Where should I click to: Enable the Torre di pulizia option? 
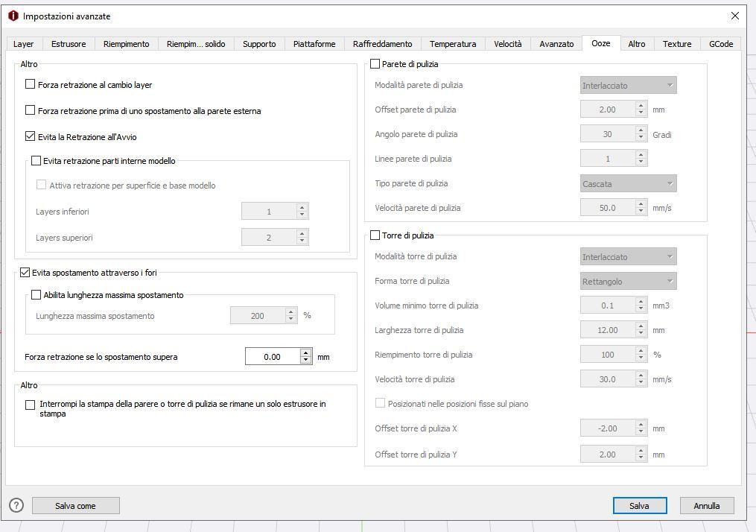click(375, 235)
